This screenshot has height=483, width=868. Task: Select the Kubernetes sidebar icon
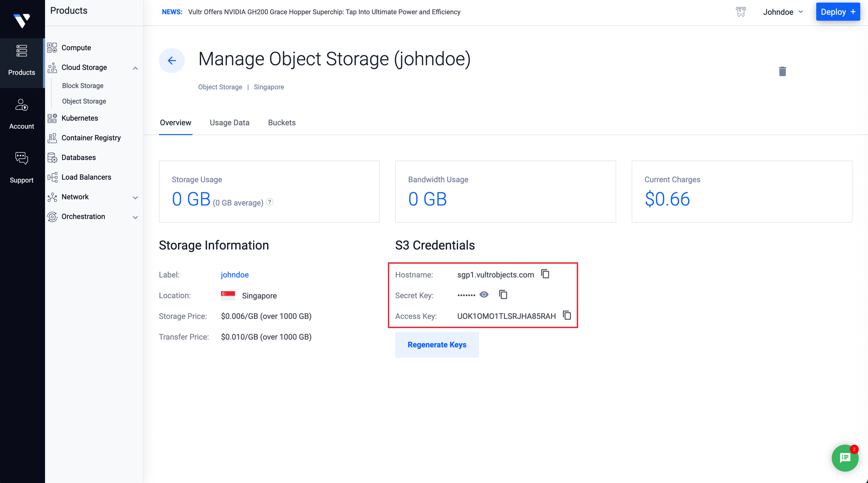coord(52,118)
